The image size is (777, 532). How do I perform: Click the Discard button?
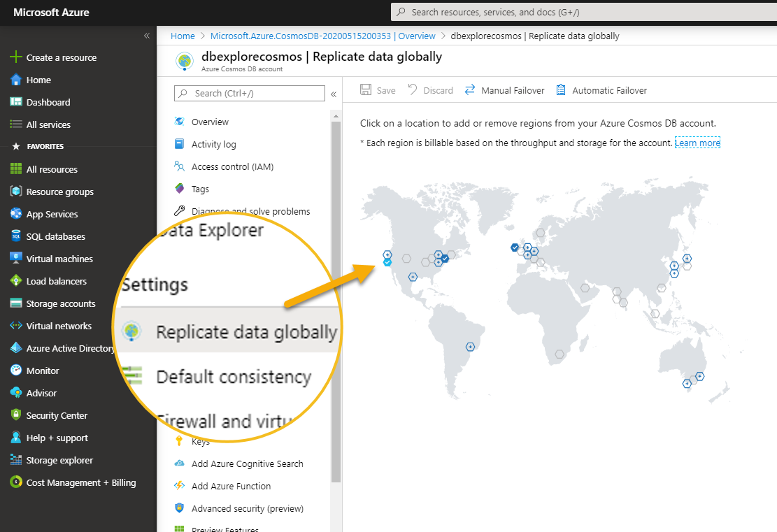431,90
